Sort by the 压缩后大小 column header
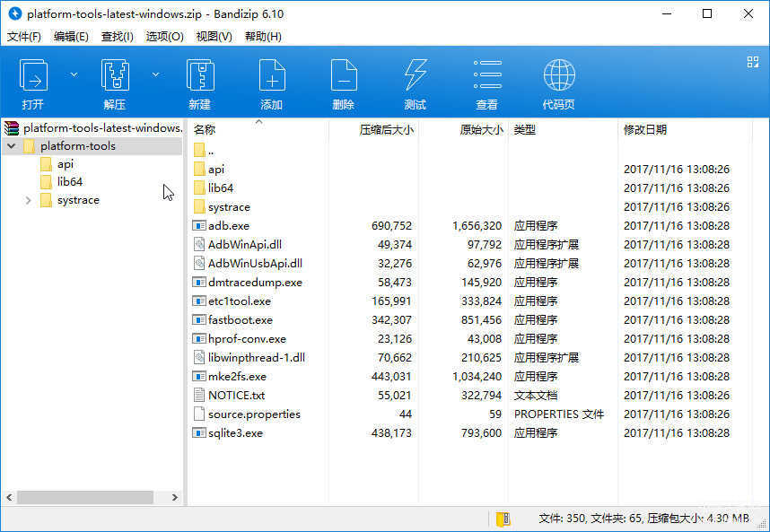 point(387,129)
